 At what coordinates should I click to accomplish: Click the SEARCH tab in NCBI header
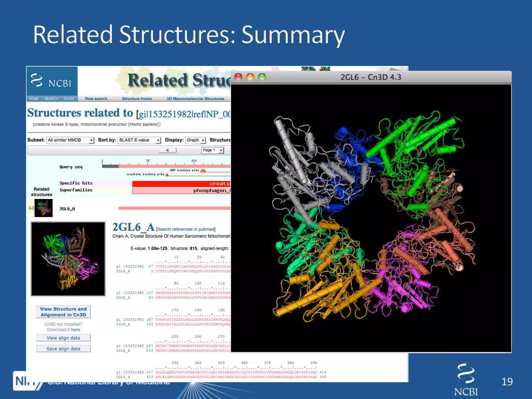click(51, 99)
